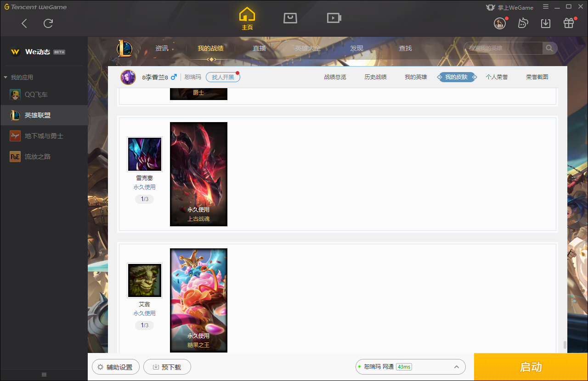Click the 雷克塞 champion portrait

click(x=145, y=154)
